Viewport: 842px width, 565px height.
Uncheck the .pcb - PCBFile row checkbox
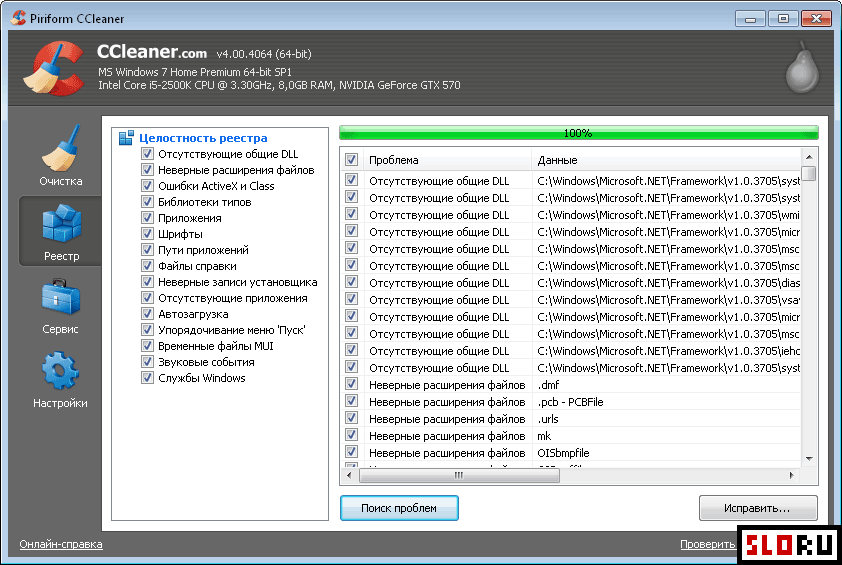click(351, 401)
